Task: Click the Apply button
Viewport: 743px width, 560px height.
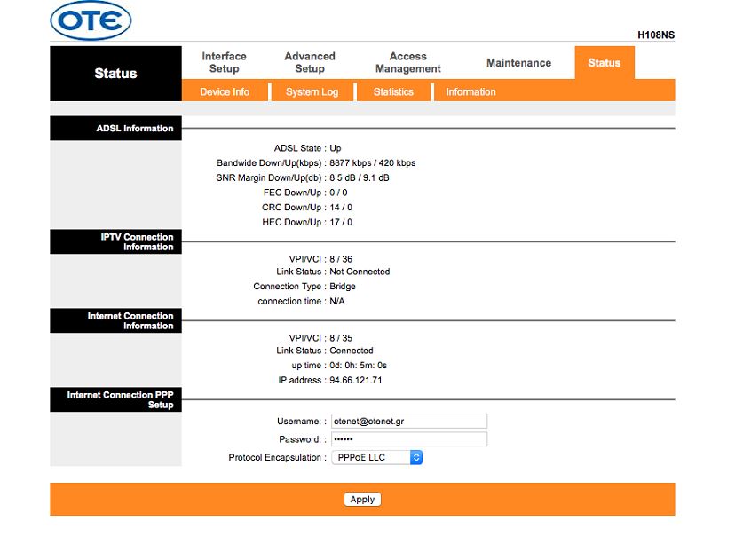Action: point(362,500)
